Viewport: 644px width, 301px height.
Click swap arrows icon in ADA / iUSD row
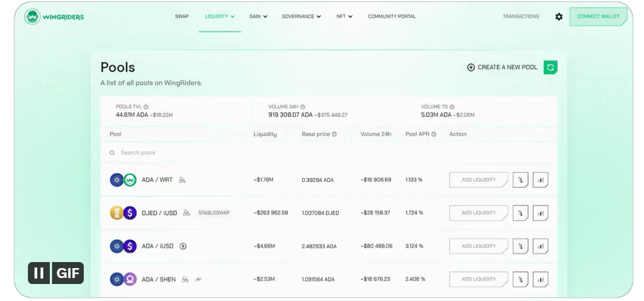click(520, 246)
